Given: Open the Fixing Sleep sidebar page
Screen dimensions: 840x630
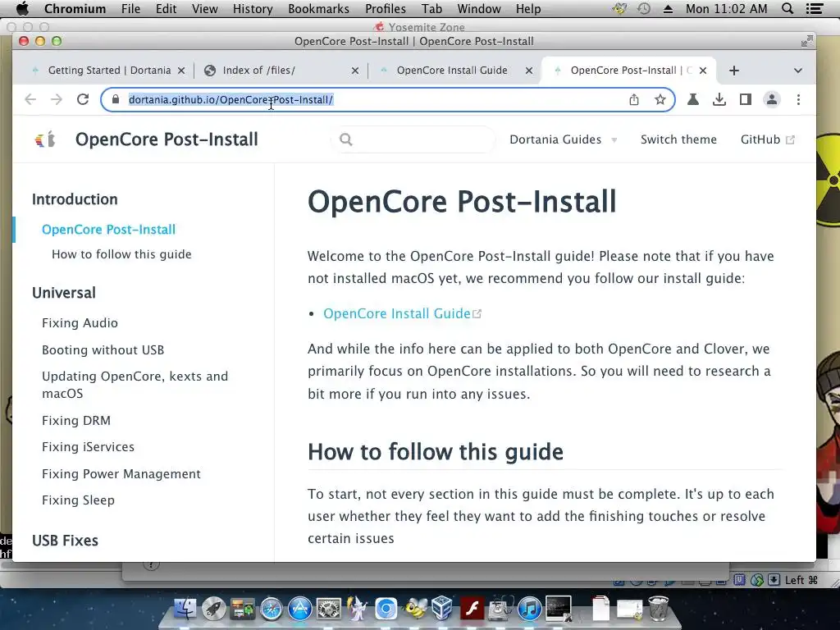Looking at the screenshot, I should point(78,500).
